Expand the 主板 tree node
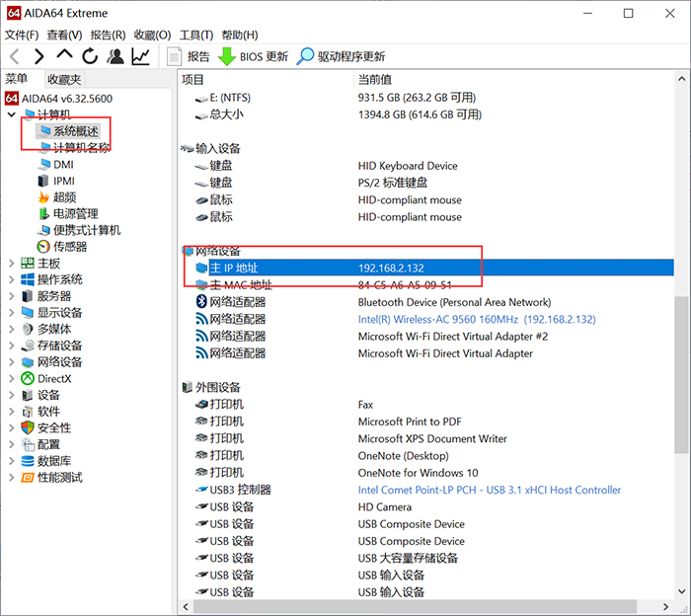691x616 pixels. (11, 264)
